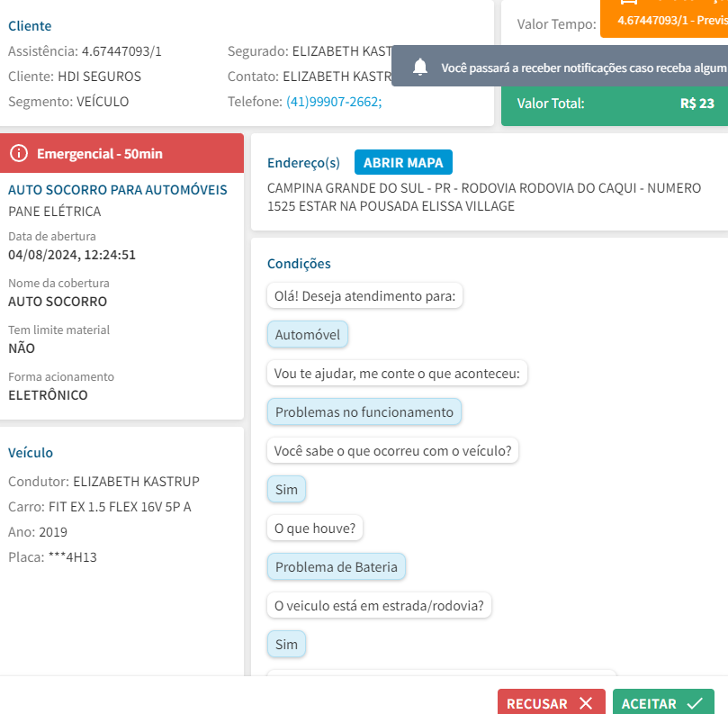Open the map with ABRIR MAPA

click(403, 162)
